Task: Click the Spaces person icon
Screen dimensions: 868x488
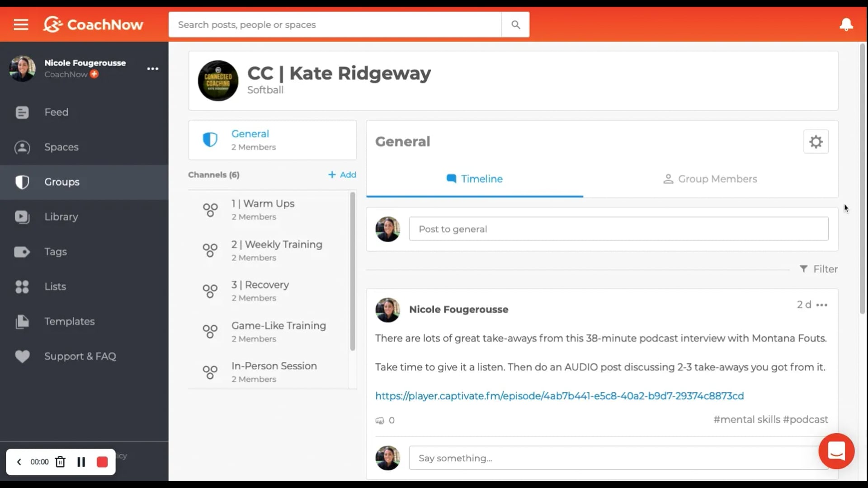Action: 22,147
